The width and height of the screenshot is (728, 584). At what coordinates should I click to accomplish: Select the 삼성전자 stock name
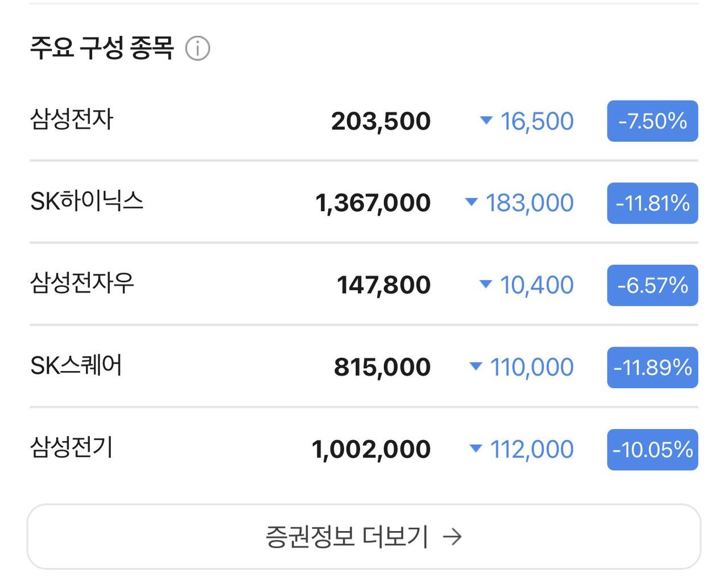(x=72, y=120)
